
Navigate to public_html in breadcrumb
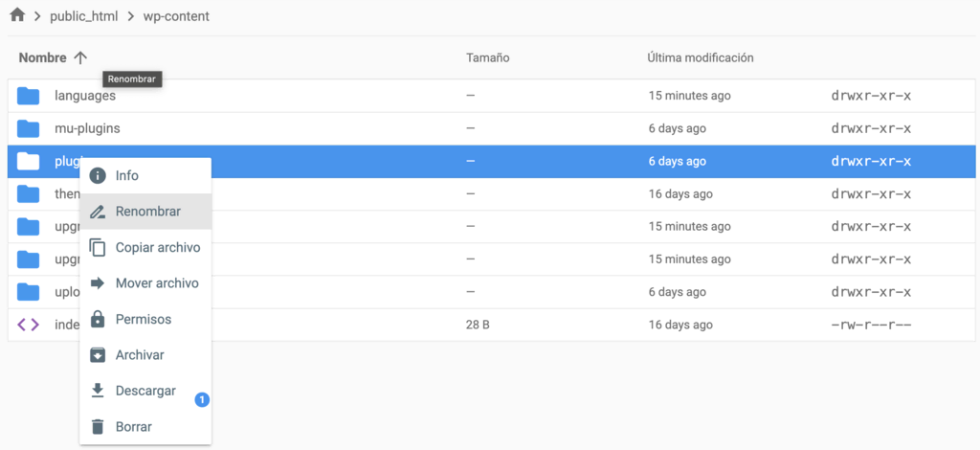click(81, 16)
